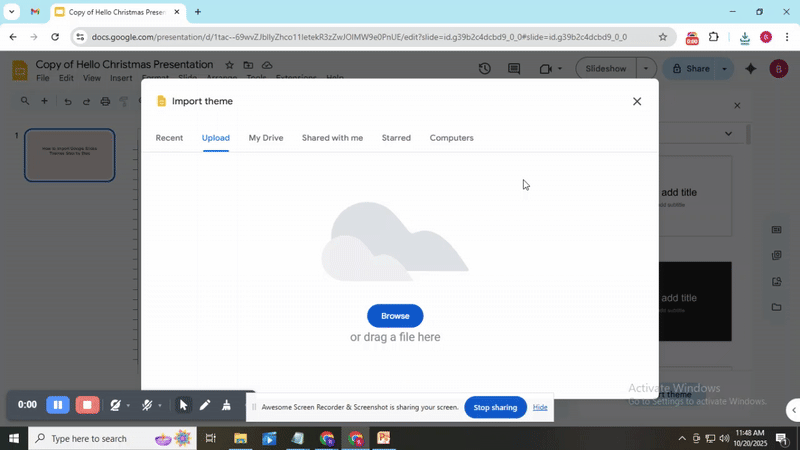Hide the screen sharing notification bar
The image size is (800, 450).
540,407
